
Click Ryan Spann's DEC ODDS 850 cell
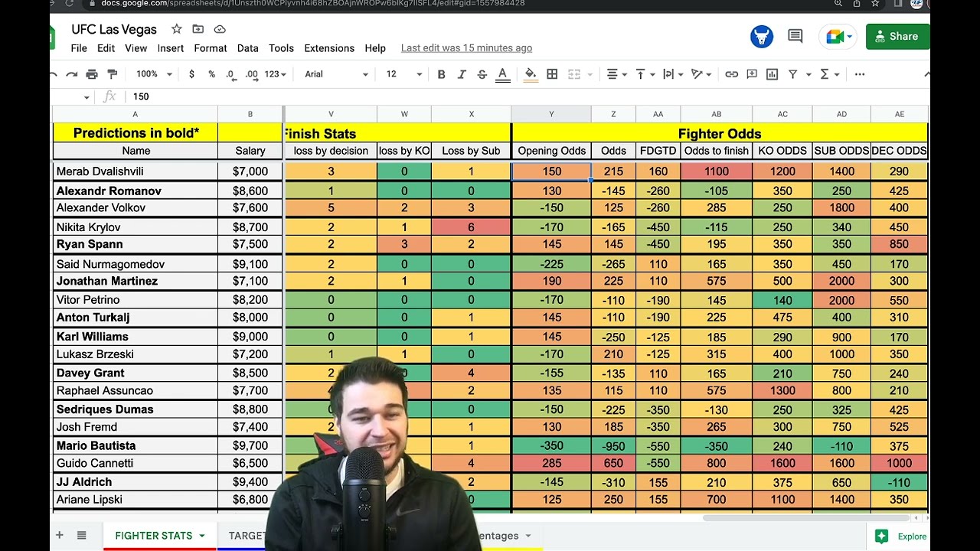899,244
